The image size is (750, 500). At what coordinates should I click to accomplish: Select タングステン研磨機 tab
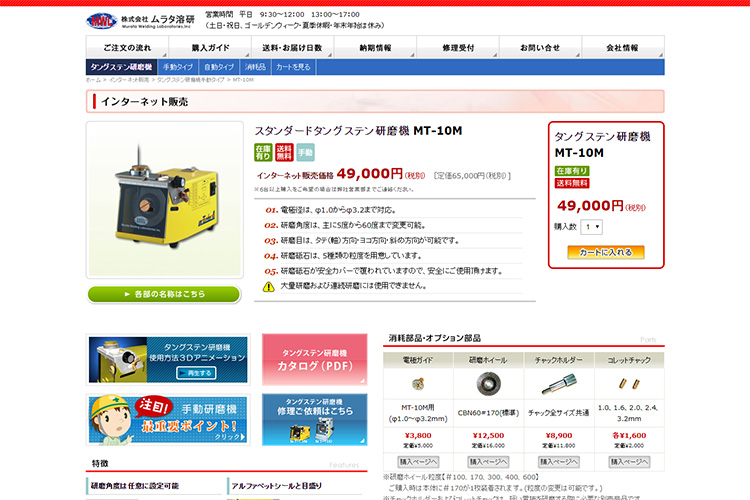[x=121, y=67]
